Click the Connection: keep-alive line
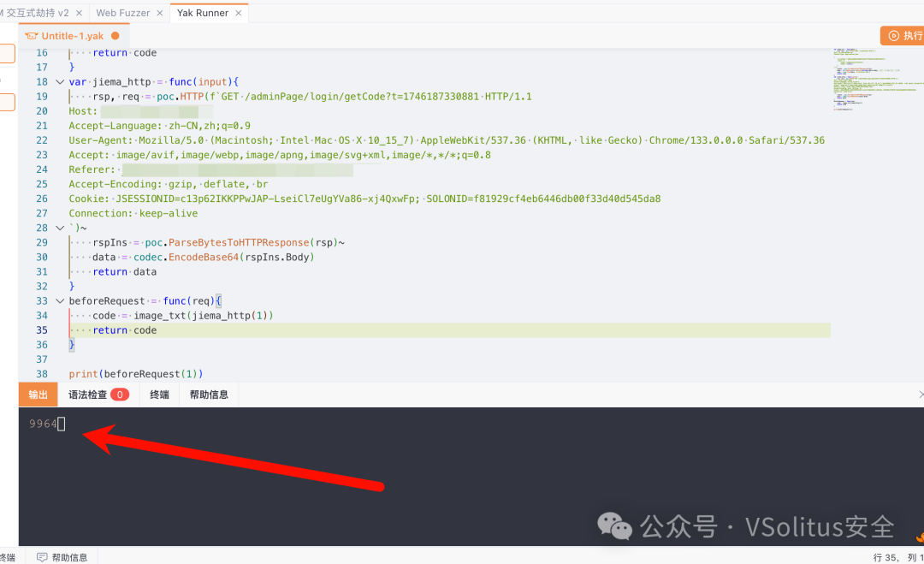 (x=133, y=214)
